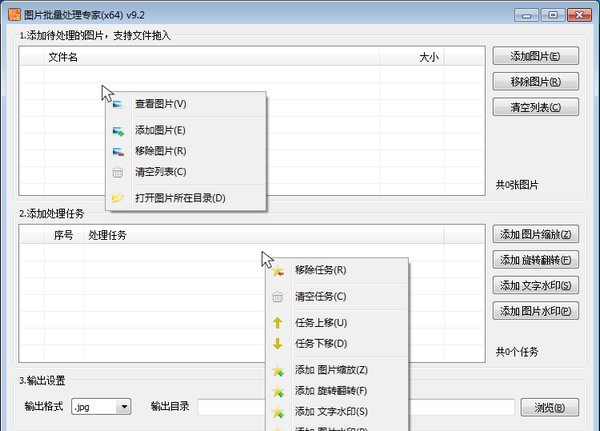This screenshot has height=431, width=600.
Task: Choose 添加图片(E) in the context menu
Action: tap(186, 131)
